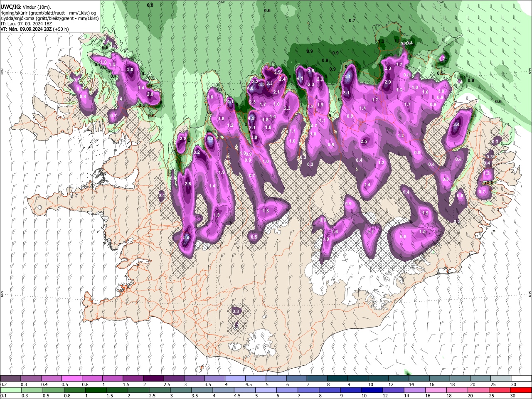Pick the 25 crimson rain scale swatch

[x=499, y=390]
